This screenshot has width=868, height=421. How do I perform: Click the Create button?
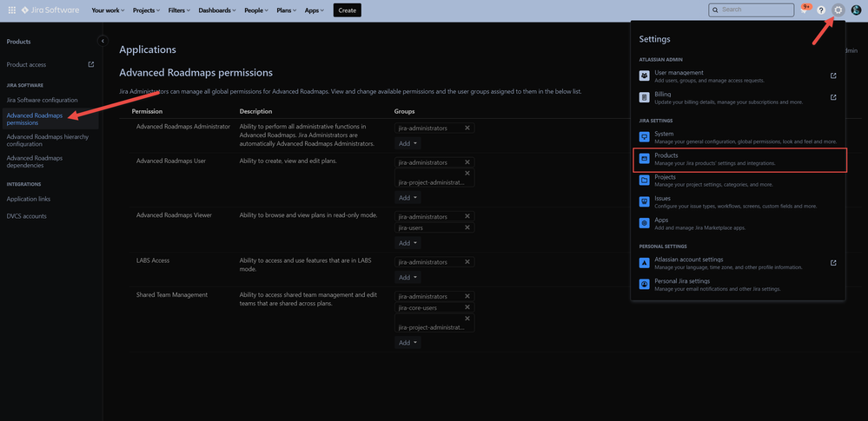[347, 10]
